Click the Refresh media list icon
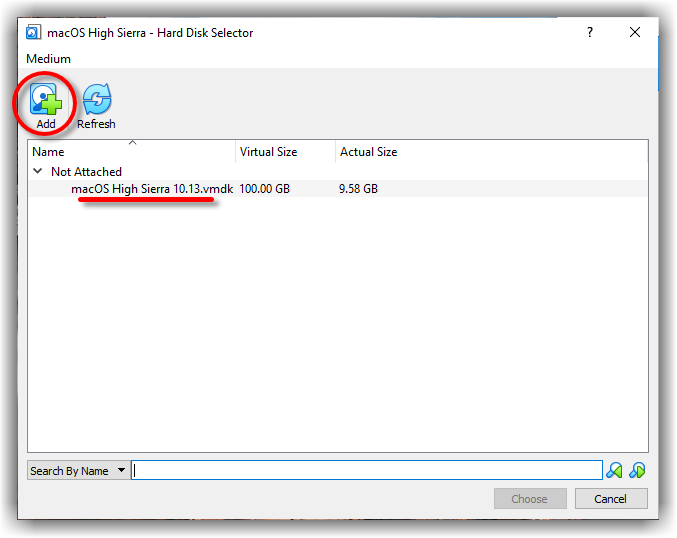The height and width of the screenshot is (538, 677). 96,100
